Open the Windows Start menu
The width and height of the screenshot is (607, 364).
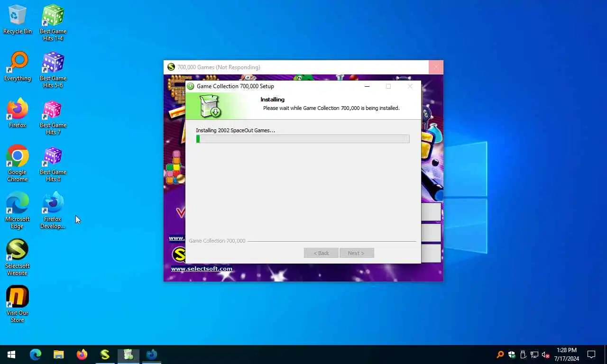click(x=11, y=355)
